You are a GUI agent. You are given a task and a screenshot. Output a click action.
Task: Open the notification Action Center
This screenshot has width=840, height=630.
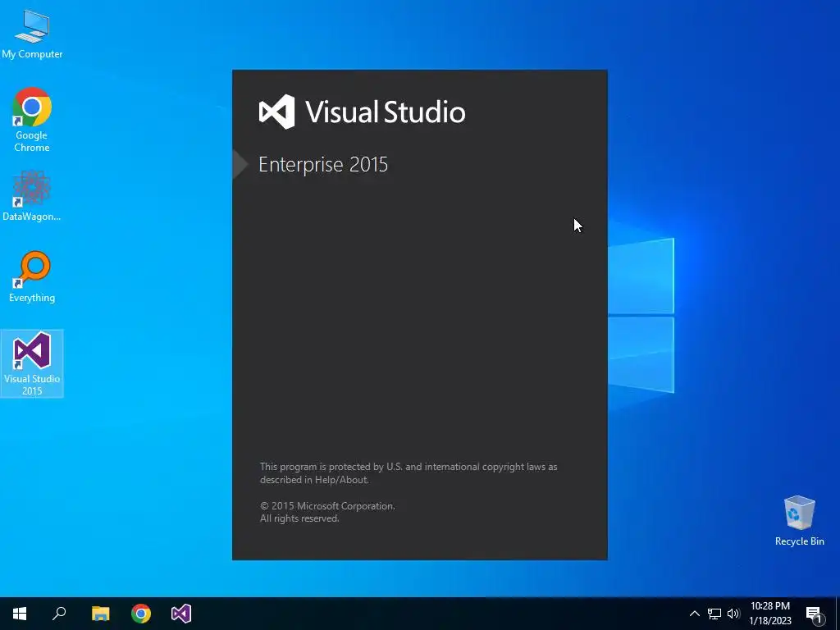coord(815,614)
